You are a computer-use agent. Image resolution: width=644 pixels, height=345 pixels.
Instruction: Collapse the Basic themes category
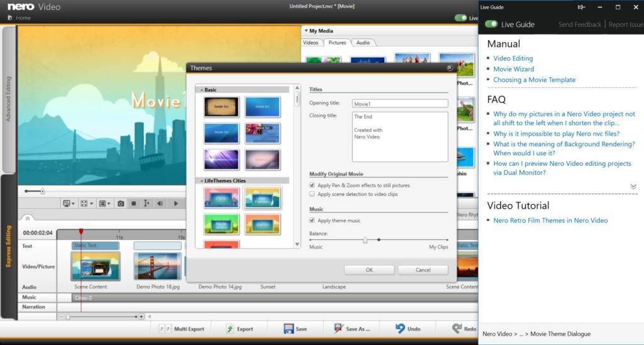[x=202, y=90]
